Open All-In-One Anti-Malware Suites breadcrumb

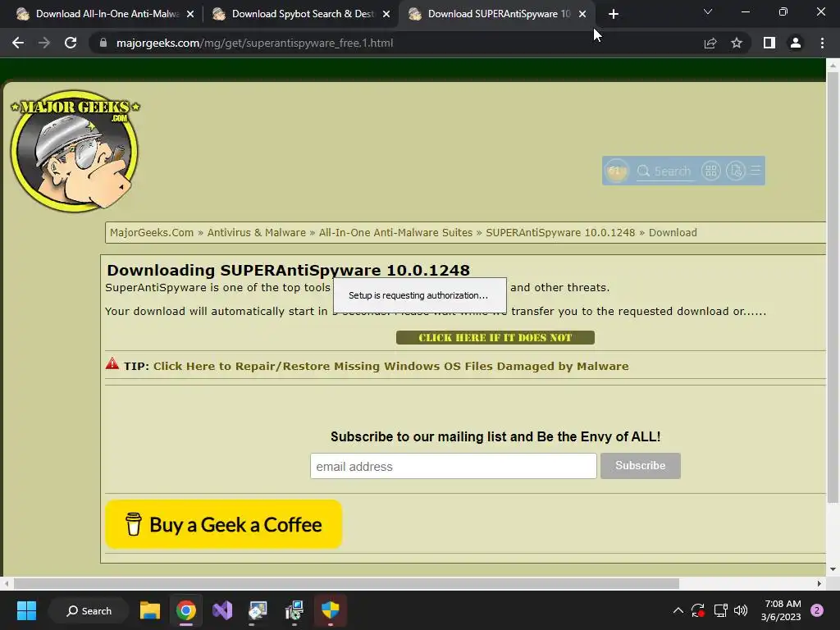[x=395, y=232]
